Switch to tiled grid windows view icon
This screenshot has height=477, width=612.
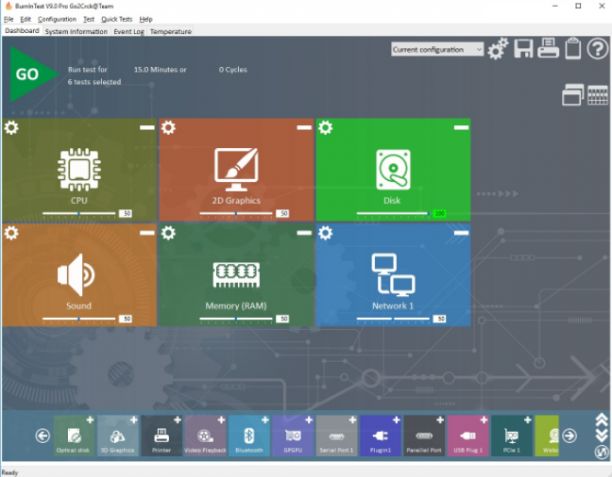(x=598, y=95)
